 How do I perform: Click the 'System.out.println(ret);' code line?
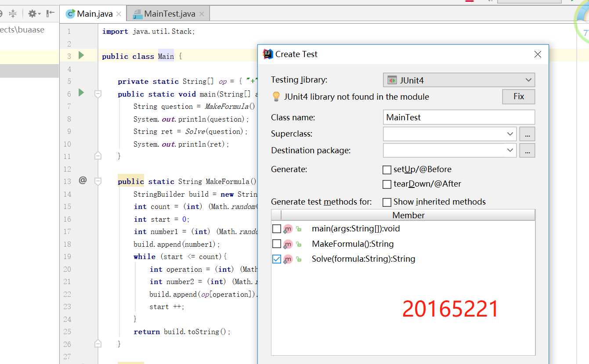coord(182,144)
